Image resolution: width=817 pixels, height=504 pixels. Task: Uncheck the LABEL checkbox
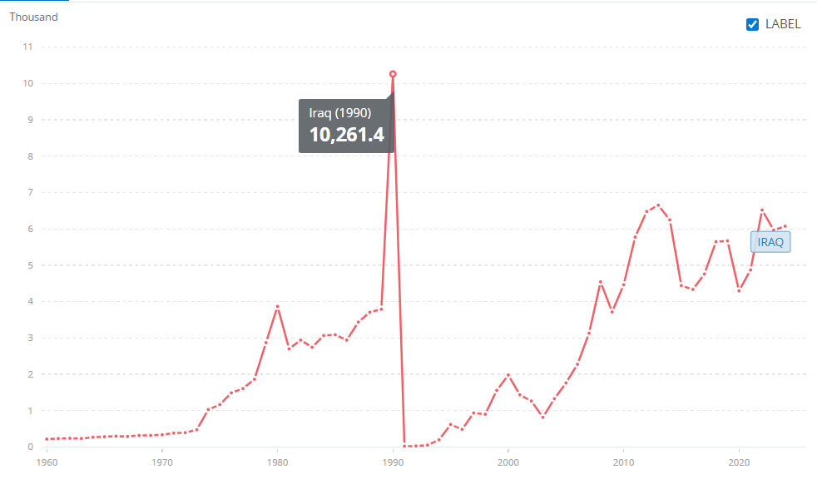coord(753,24)
